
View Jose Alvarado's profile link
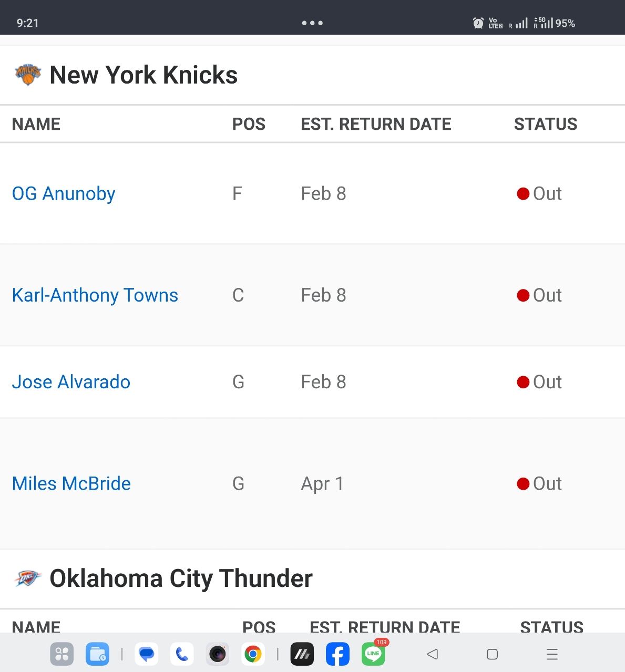pyautogui.click(x=71, y=382)
